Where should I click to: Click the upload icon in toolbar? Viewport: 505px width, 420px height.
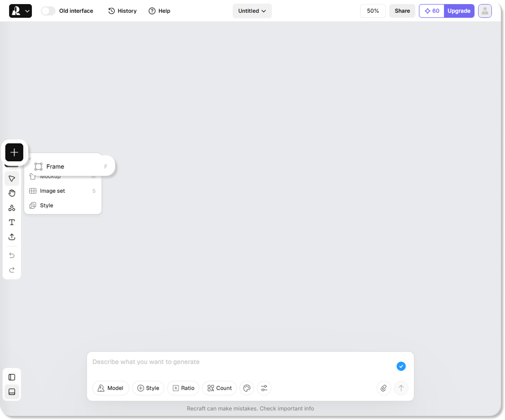point(12,237)
